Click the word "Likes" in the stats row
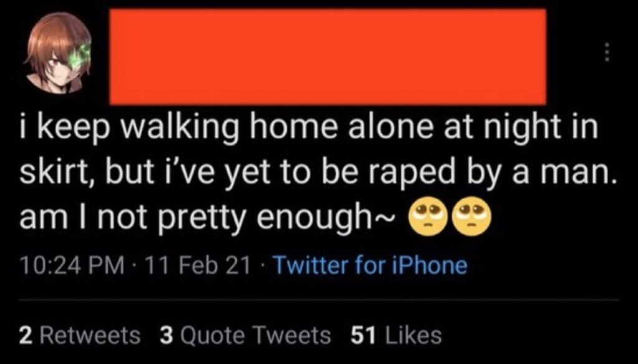The width and height of the screenshot is (638, 364). coord(414,335)
